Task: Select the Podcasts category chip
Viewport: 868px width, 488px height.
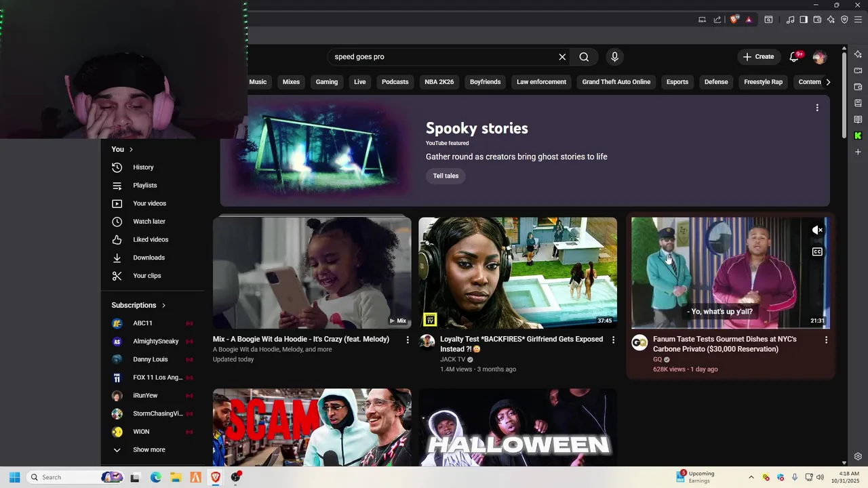Action: pyautogui.click(x=395, y=82)
